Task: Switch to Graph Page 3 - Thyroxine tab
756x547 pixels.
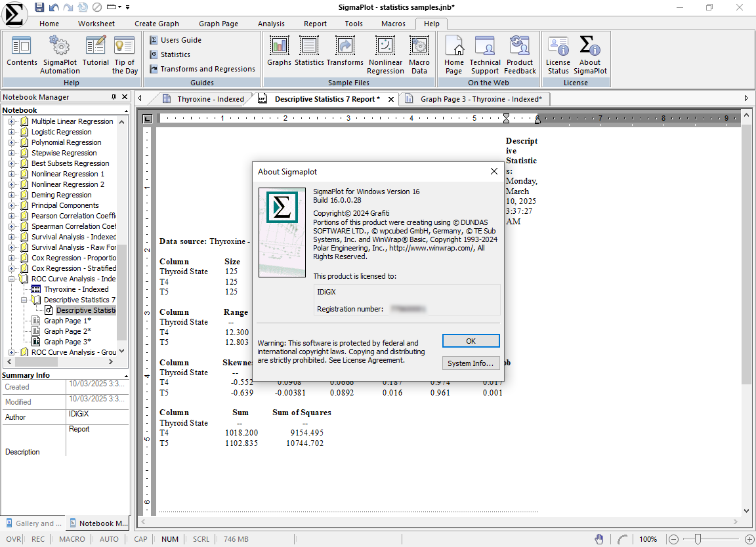Action: [x=475, y=99]
